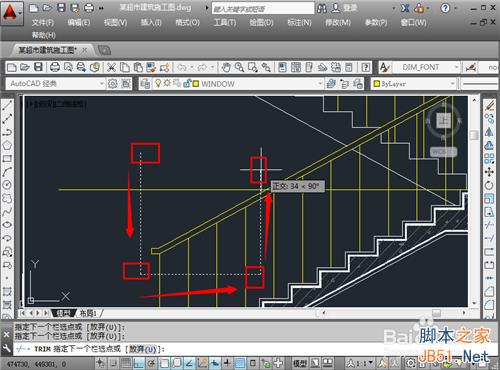This screenshot has height=370, width=500.
Task: Open the 1:1 annotation scale dropdown
Action: (370, 363)
